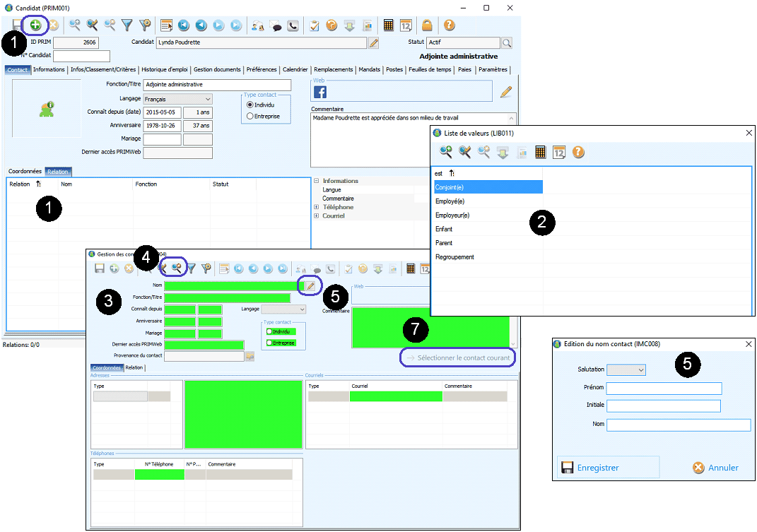Click the green plus add icon
Image resolution: width=757 pixels, height=532 pixels.
tap(35, 25)
